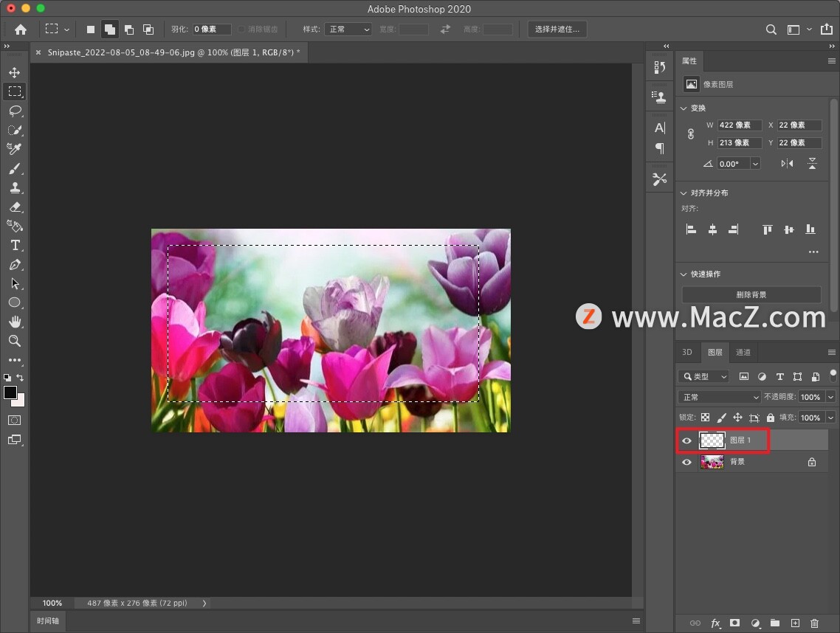840x633 pixels.
Task: Select the Pen tool
Action: [15, 265]
